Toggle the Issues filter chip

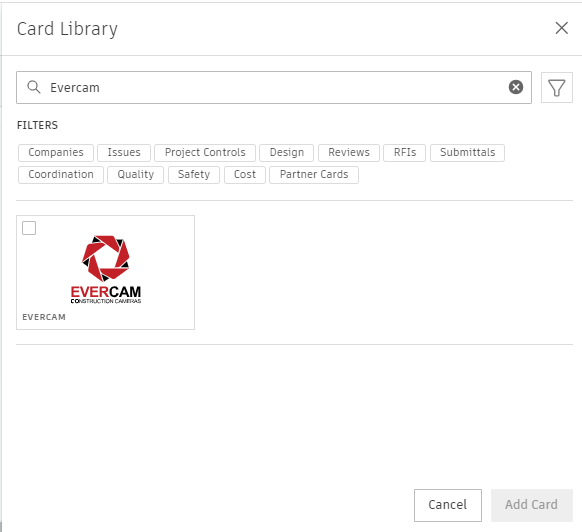[124, 153]
